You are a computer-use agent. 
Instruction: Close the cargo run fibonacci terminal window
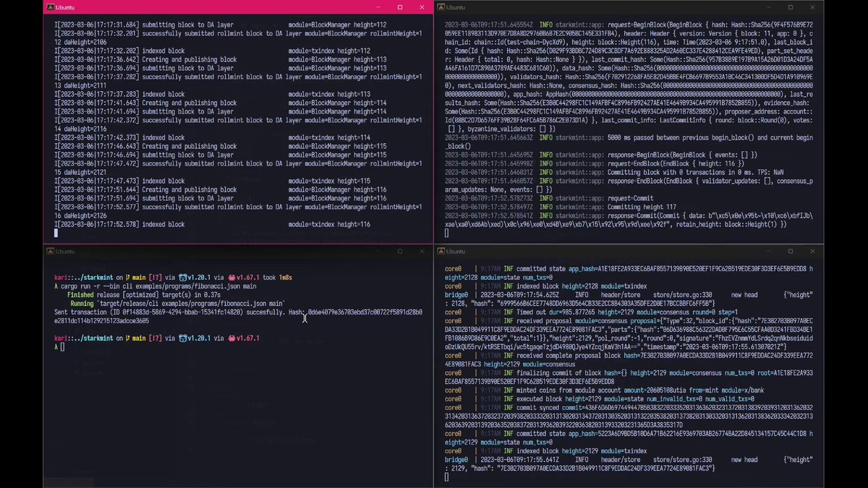[x=422, y=251]
